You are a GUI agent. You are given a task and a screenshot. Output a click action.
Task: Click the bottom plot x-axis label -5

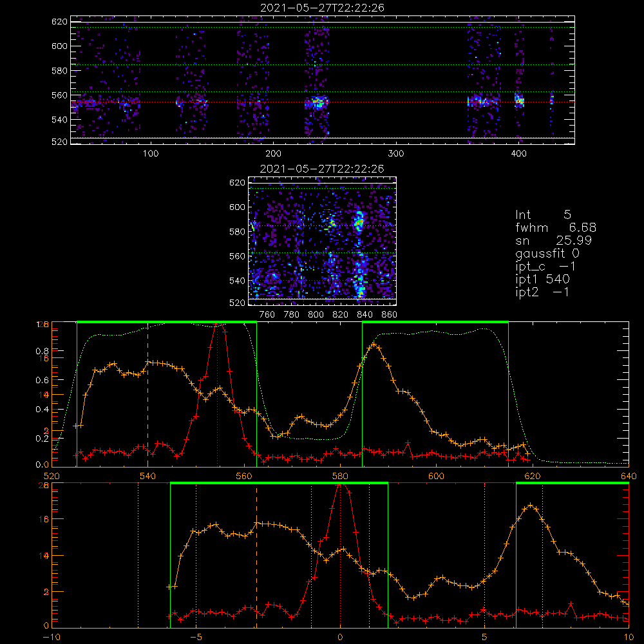click(196, 638)
